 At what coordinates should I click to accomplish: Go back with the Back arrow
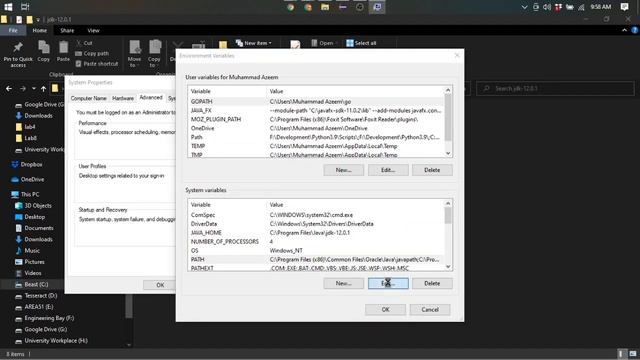[9, 89]
